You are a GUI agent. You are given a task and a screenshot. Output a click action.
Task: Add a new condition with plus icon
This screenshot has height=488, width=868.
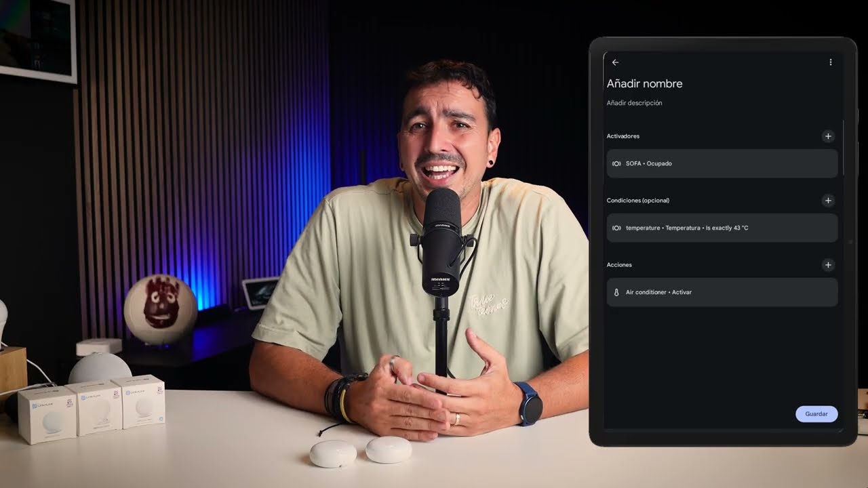pos(828,201)
